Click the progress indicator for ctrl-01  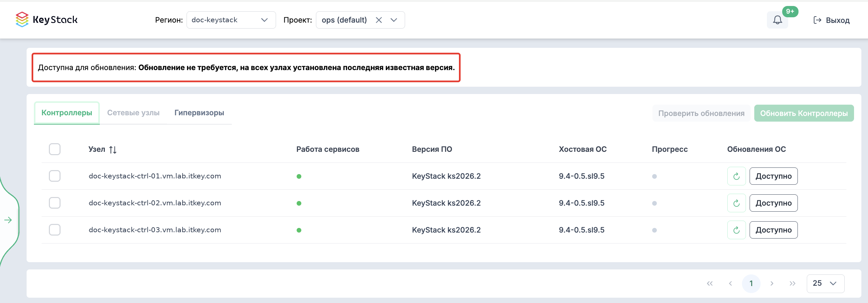tap(654, 176)
